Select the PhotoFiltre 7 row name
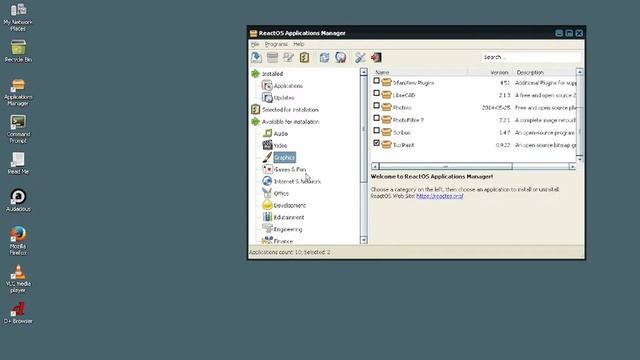The image size is (640, 360). 408,120
